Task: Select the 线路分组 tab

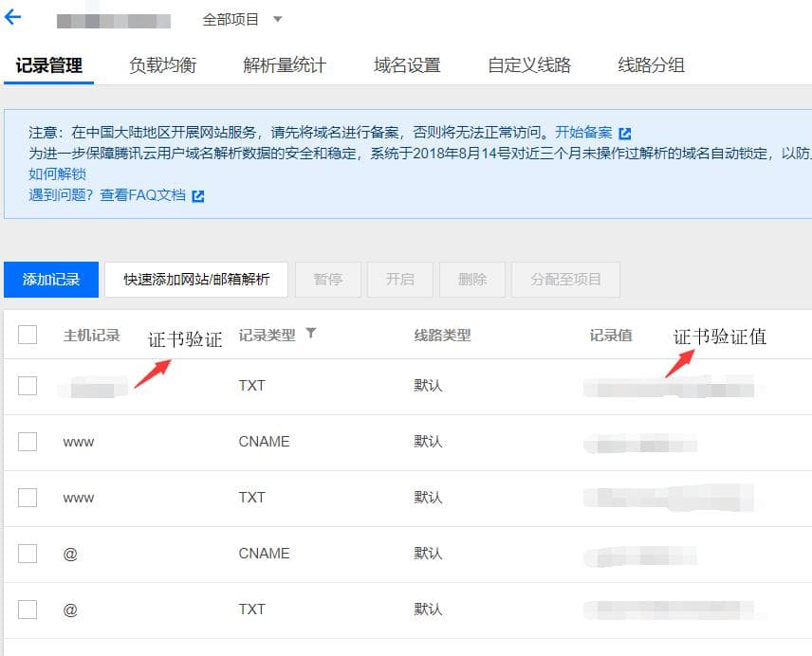Action: pos(651,65)
